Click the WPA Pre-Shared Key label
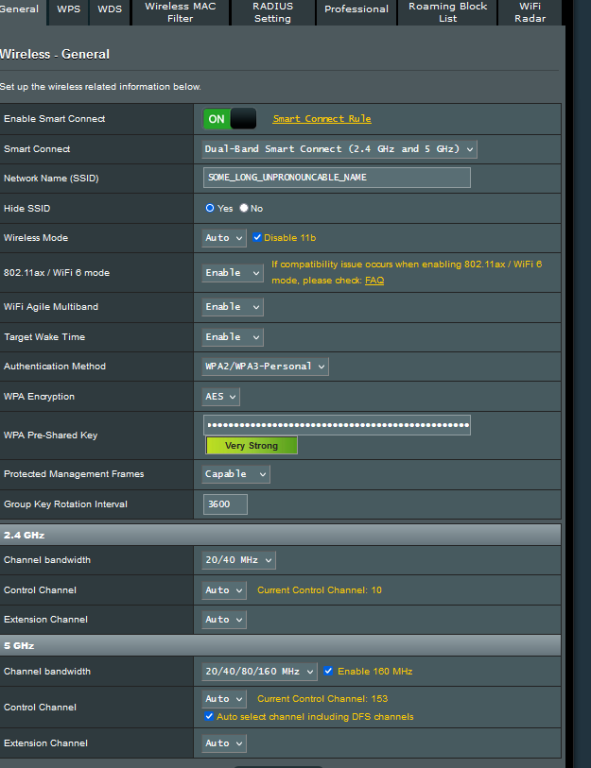 pos(51,435)
